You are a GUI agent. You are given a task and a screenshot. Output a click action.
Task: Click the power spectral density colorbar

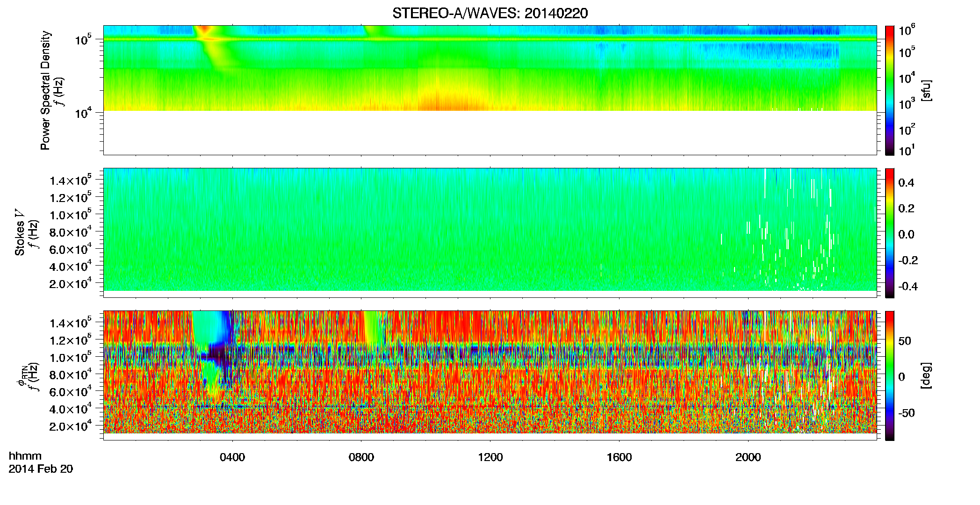coord(890,90)
